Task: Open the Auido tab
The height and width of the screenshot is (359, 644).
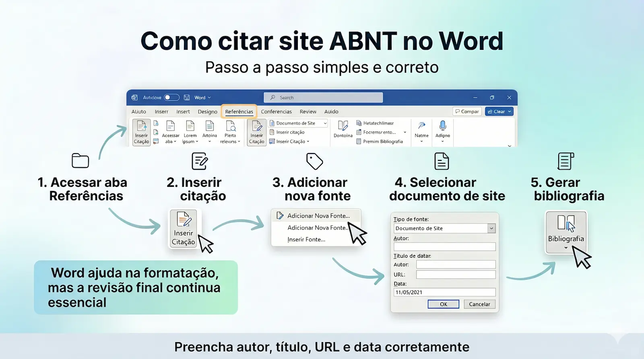Action: 331,112
